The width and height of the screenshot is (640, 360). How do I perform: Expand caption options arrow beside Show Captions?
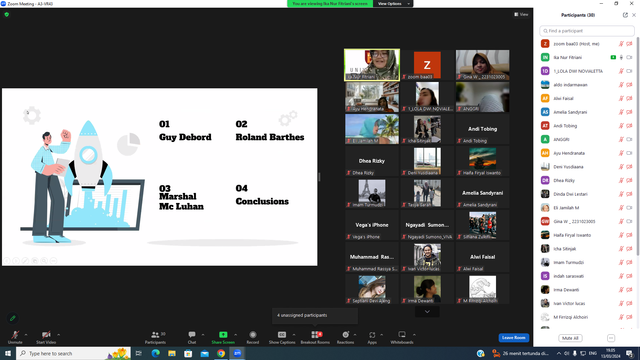tap(294, 335)
